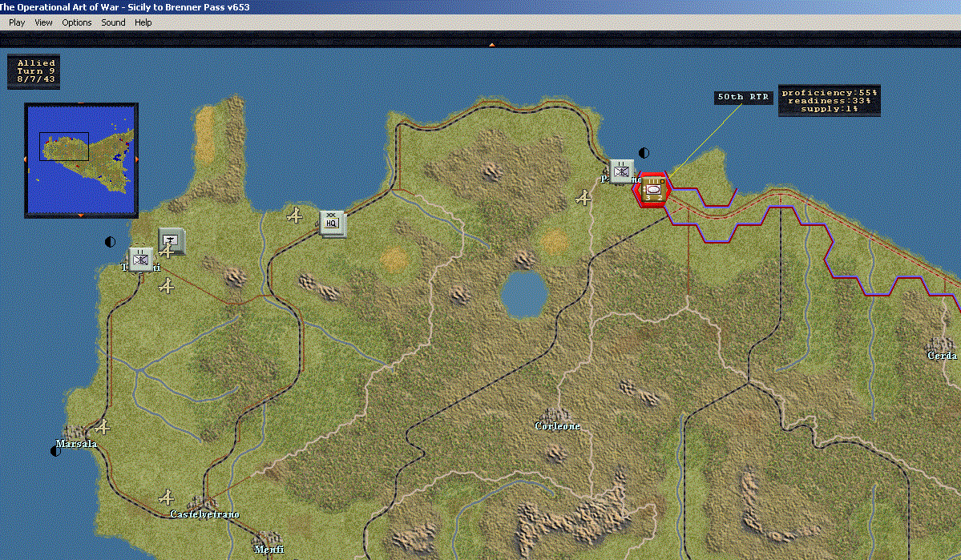Expand the hidden top panel with orange arrow
This screenshot has height=560, width=961.
(491, 45)
